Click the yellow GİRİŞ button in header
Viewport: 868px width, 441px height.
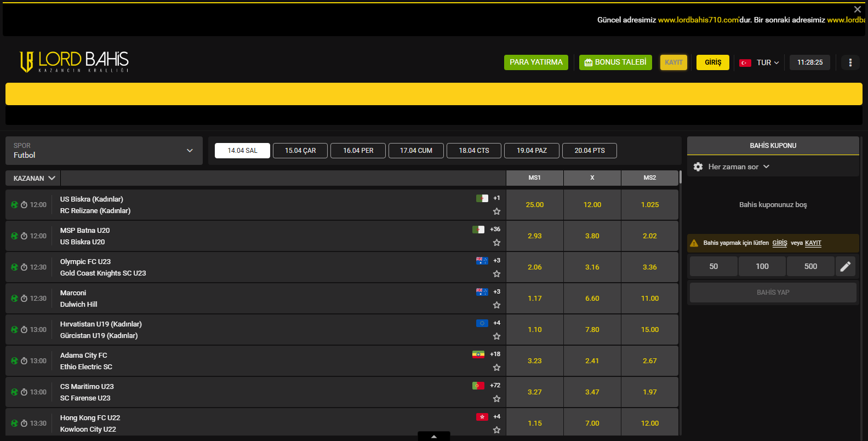click(713, 62)
